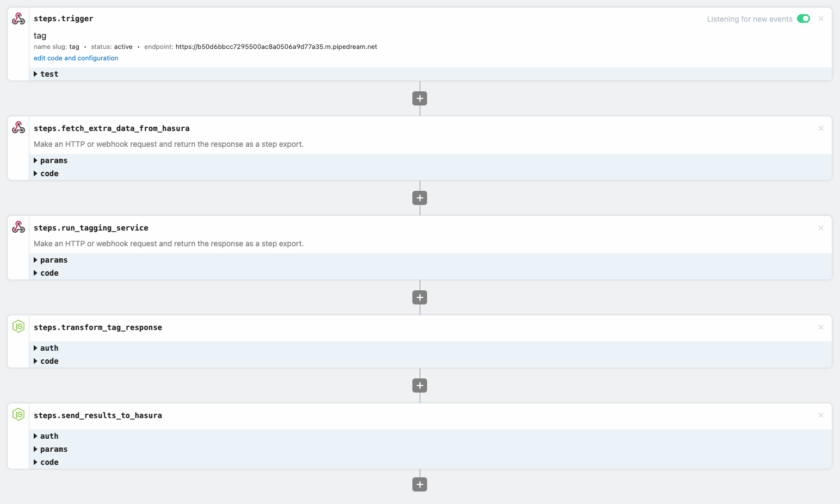Click the trigger endpoint URL

coord(276,47)
